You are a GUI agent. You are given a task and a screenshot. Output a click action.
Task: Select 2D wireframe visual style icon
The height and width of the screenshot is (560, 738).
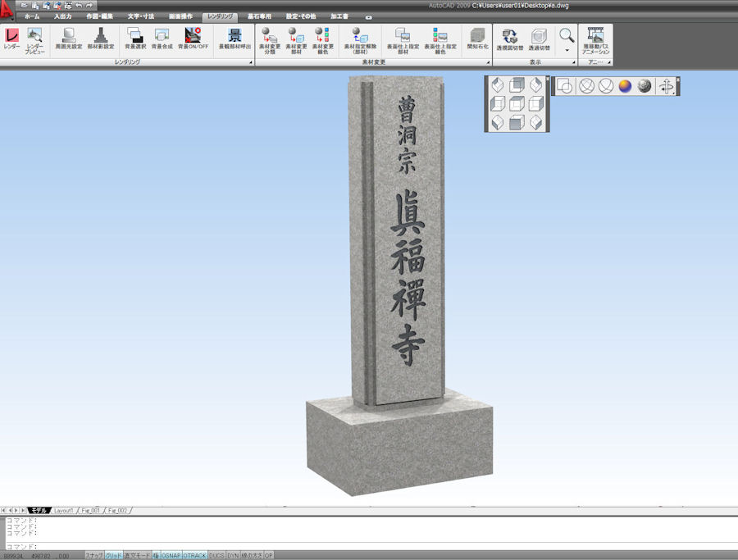(x=565, y=86)
